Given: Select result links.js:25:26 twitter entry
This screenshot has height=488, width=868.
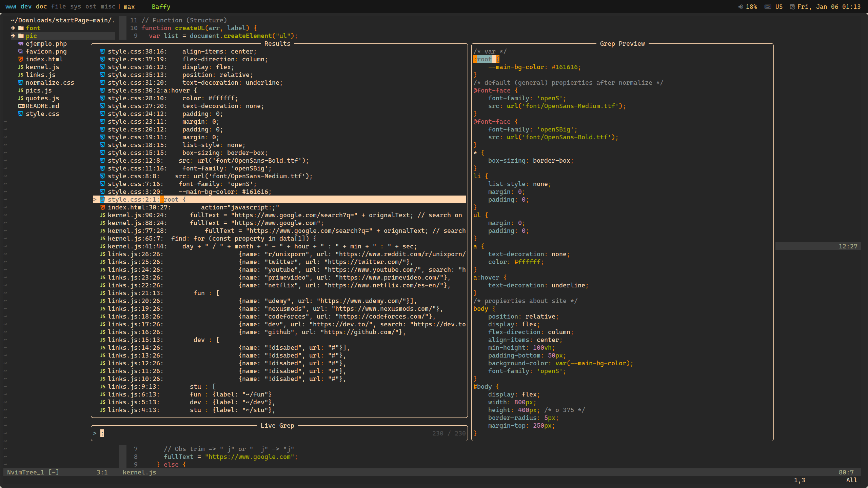Looking at the screenshot, I should click(x=279, y=262).
